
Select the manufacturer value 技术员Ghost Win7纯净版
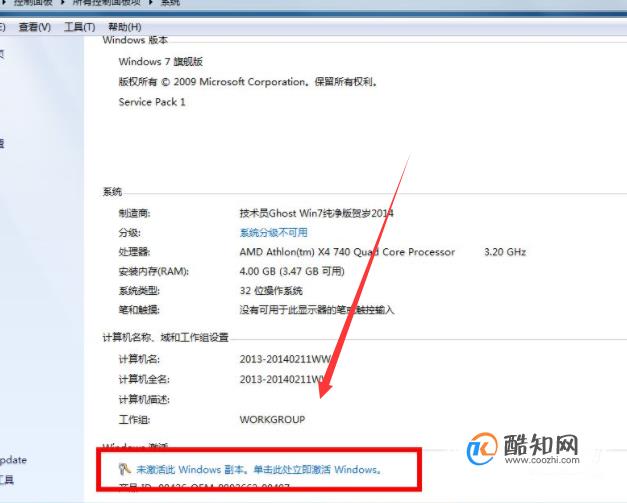pos(316,213)
